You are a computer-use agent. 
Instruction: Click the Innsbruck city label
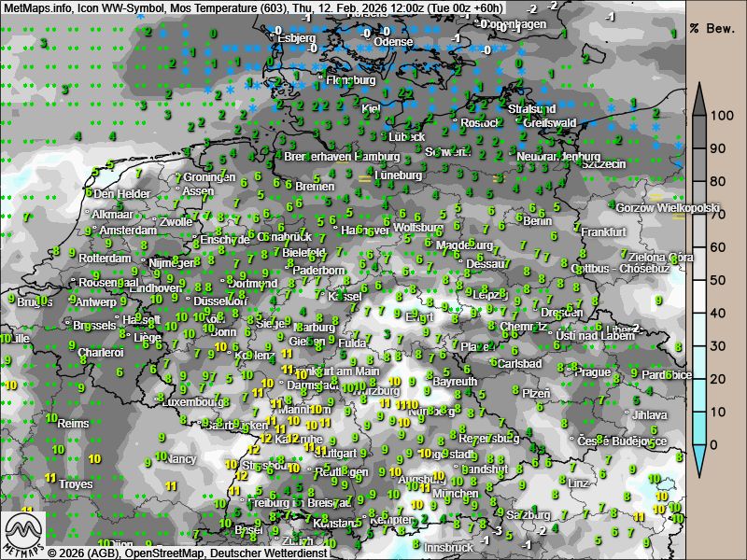pyautogui.click(x=449, y=548)
